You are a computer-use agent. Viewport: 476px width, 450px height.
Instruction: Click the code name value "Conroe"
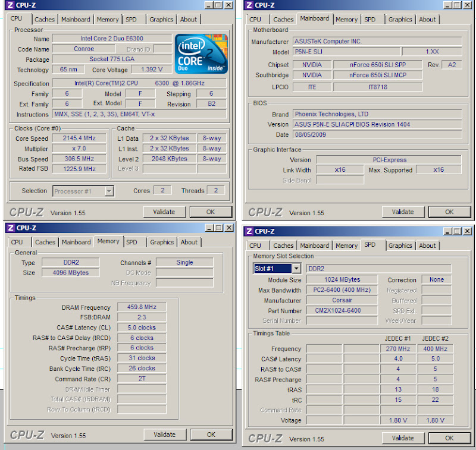tap(84, 49)
